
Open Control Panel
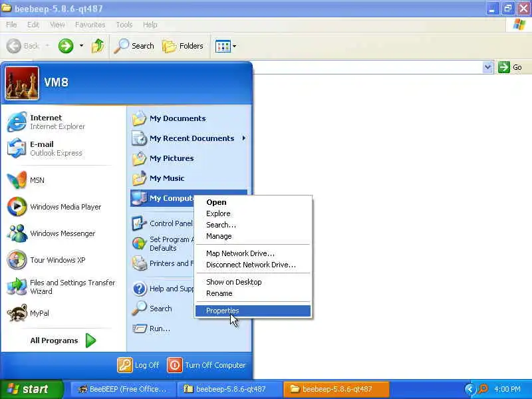(162, 223)
